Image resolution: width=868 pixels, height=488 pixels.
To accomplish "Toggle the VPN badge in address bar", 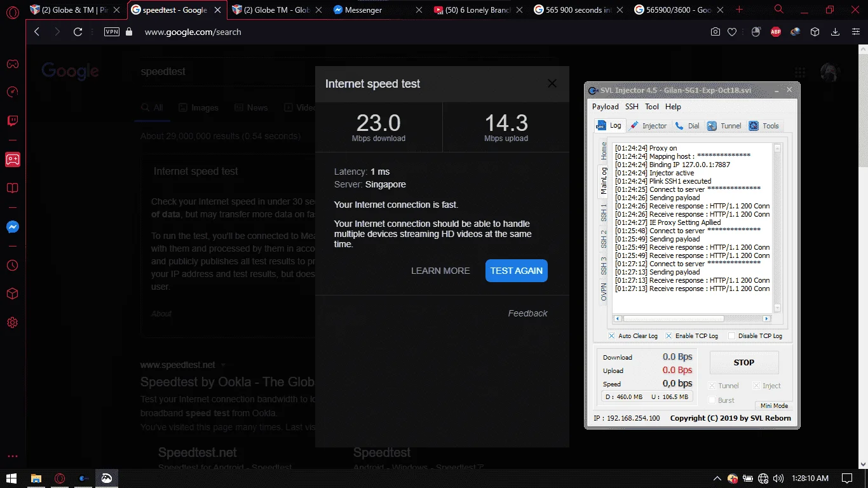I will 111,32.
